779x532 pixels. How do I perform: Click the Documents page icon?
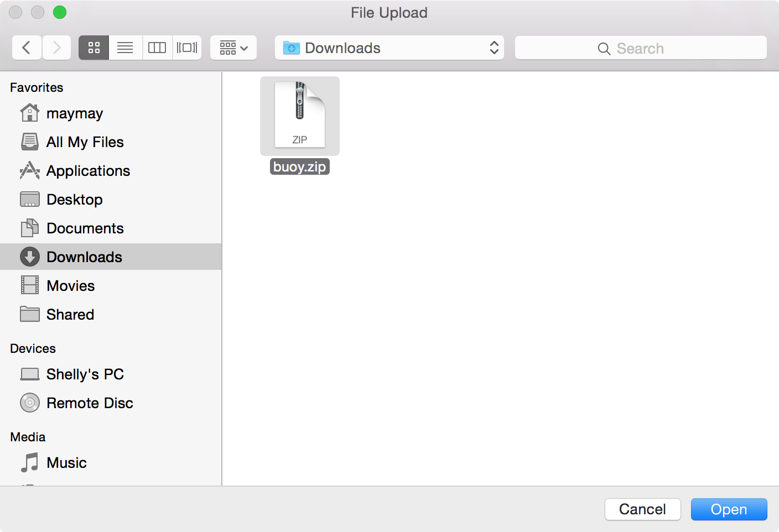pos(30,228)
